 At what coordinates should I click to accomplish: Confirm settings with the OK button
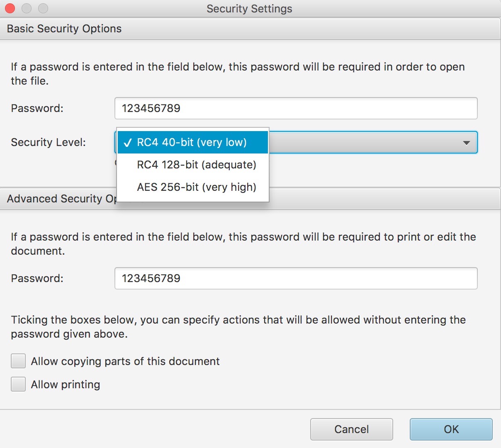point(451,429)
